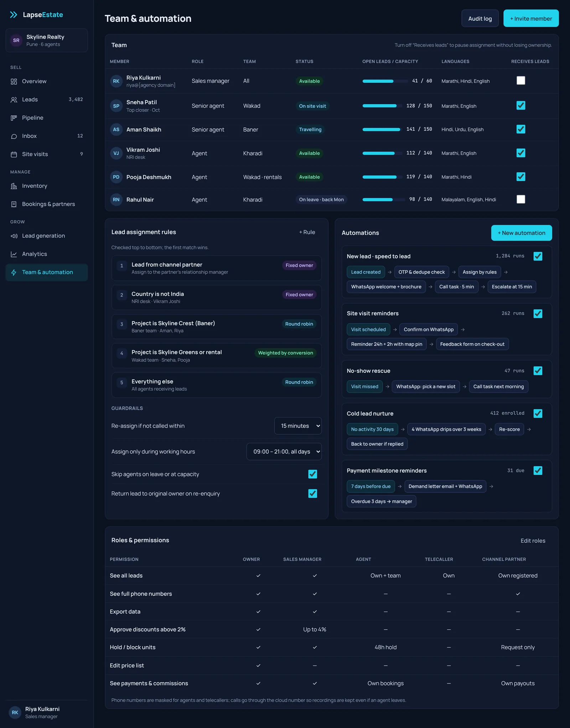Image resolution: width=570 pixels, height=728 pixels.
Task: Uncheck Receives leads for Sneha Patil
Action: coord(521,105)
